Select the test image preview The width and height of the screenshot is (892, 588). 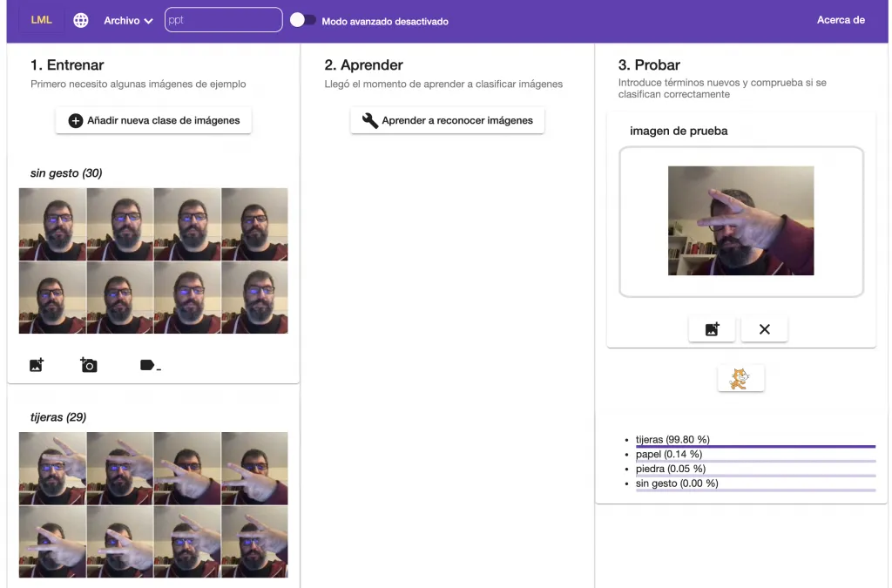click(x=740, y=221)
